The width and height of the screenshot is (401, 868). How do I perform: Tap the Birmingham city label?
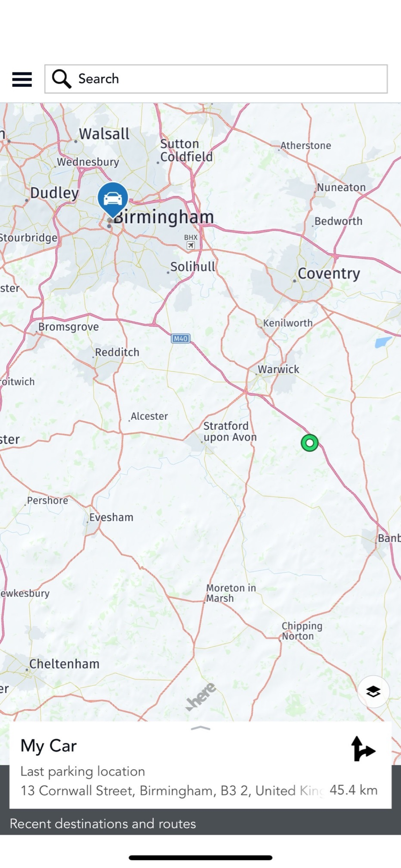[x=164, y=217]
